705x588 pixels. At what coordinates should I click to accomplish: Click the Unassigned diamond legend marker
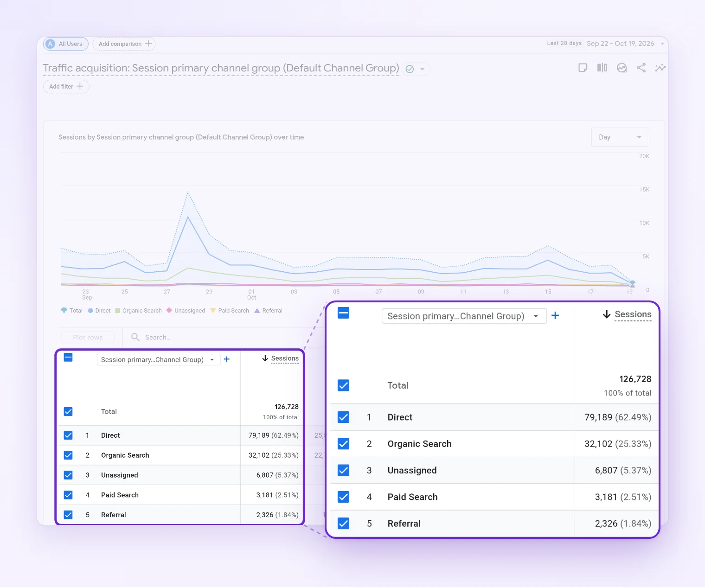click(169, 310)
